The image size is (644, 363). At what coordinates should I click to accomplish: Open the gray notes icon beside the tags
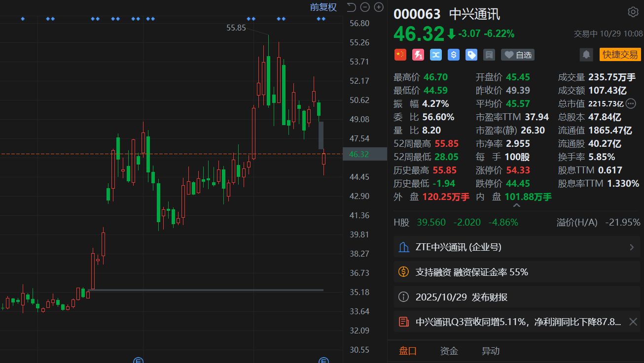pyautogui.click(x=489, y=55)
